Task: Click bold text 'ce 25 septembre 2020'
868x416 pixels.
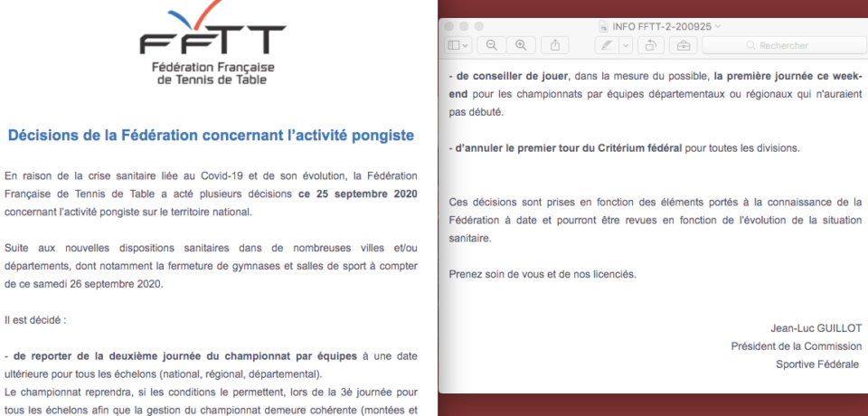Action: click(358, 194)
